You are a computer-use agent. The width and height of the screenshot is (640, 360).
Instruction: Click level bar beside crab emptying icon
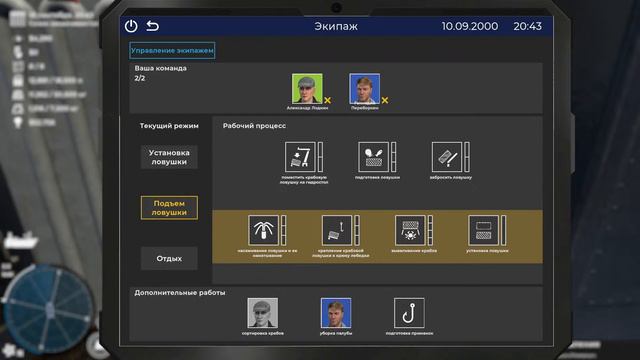pyautogui.click(x=430, y=230)
